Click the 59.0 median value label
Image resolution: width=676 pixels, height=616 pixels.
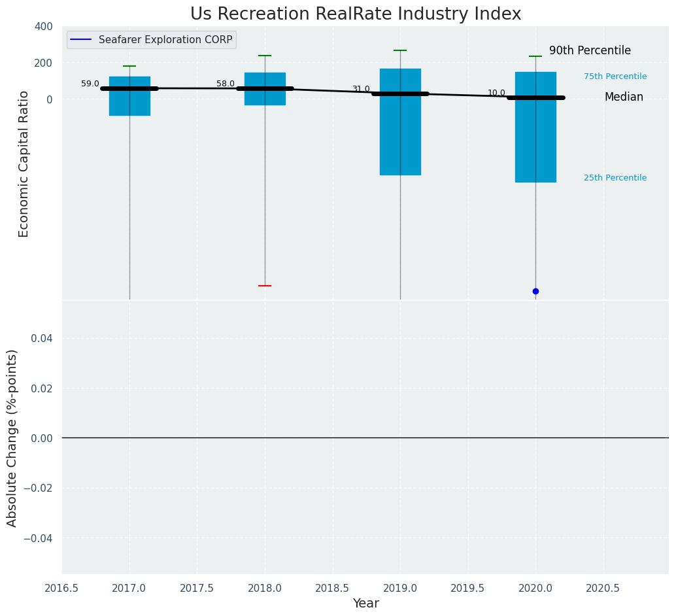[90, 84]
